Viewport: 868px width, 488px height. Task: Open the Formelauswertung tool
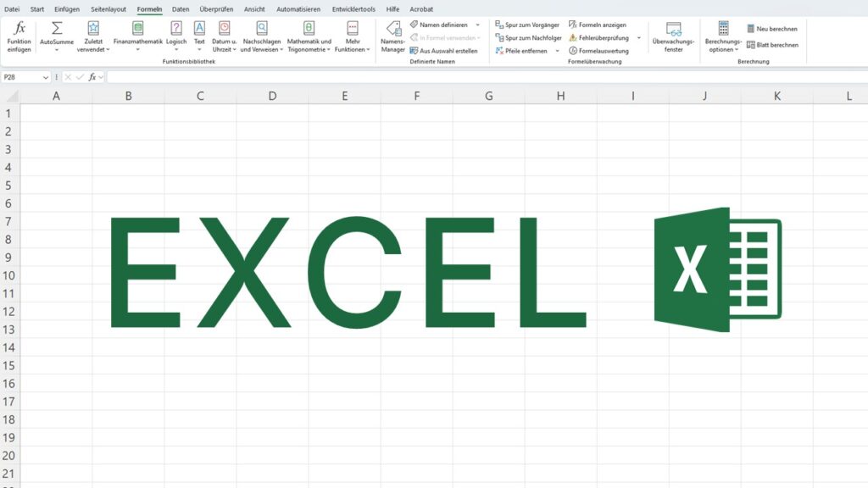click(598, 50)
